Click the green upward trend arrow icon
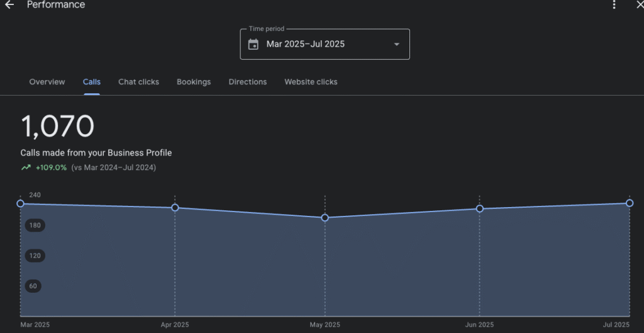This screenshot has height=333, width=644. [26, 167]
